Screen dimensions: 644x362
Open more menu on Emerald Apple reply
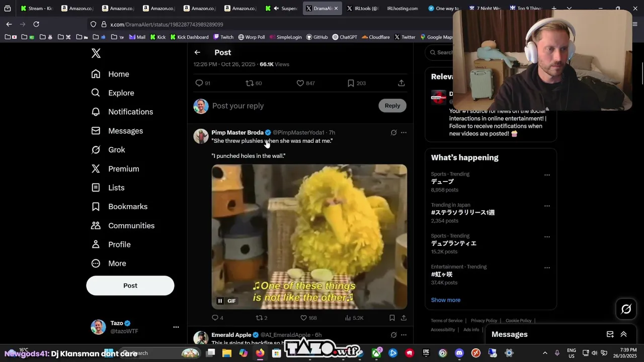coord(404,335)
